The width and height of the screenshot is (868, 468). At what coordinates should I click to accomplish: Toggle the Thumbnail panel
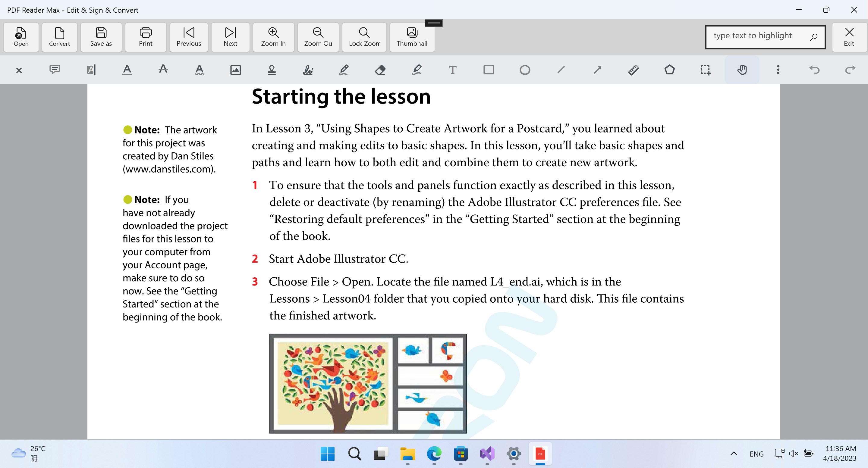pos(412,37)
